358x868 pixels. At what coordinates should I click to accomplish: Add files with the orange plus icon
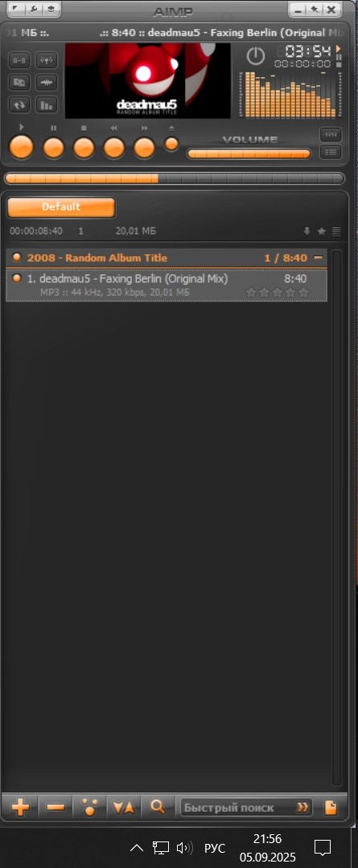pyautogui.click(x=20, y=808)
